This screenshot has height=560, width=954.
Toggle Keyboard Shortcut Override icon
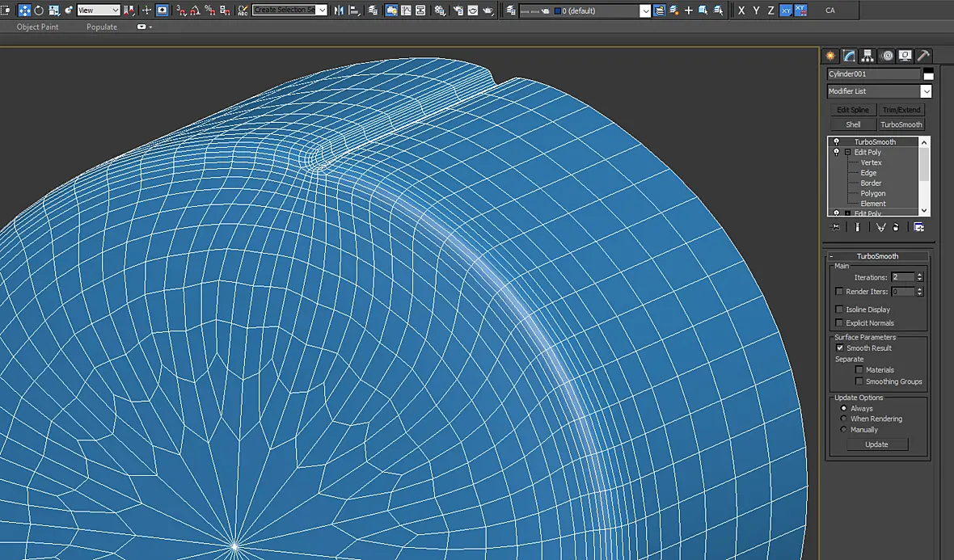pos(163,11)
